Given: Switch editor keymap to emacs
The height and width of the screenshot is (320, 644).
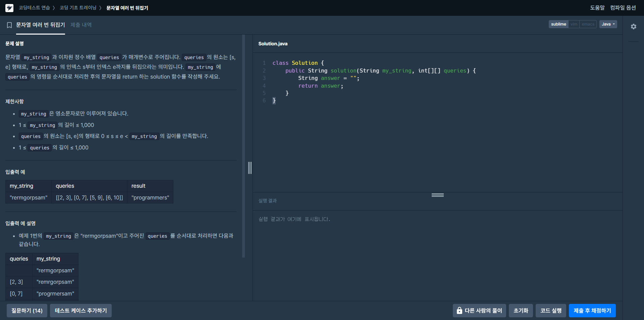Looking at the screenshot, I should coord(588,24).
